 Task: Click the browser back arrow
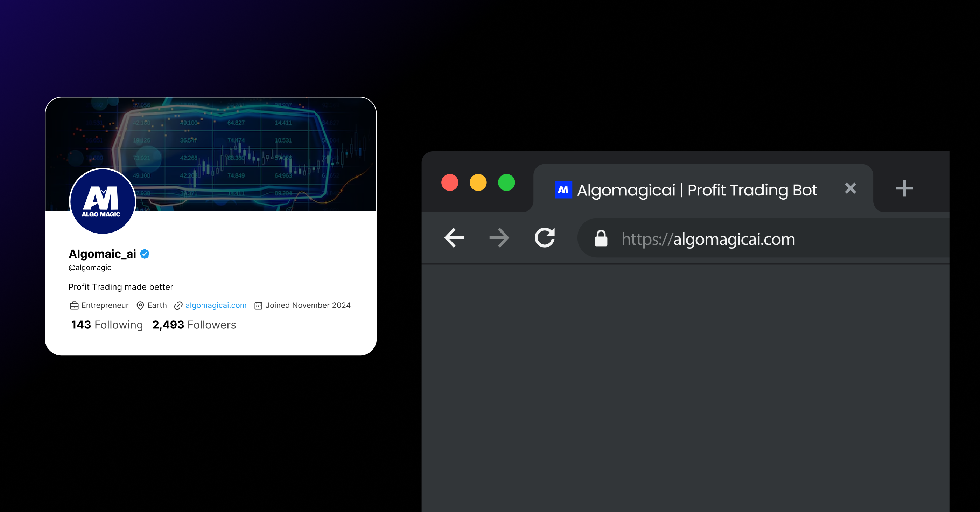(x=454, y=238)
